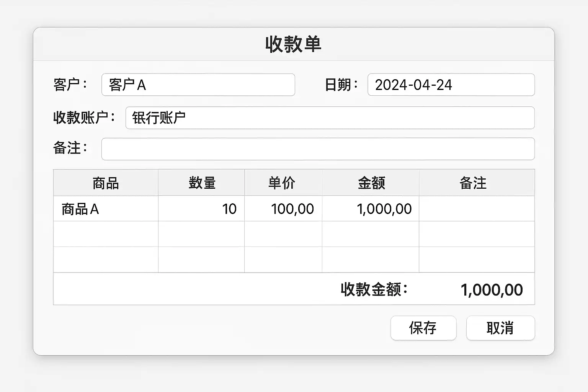This screenshot has height=392, width=588.
Task: Click the 收款账户 field showing 银行账户
Action: (x=330, y=118)
